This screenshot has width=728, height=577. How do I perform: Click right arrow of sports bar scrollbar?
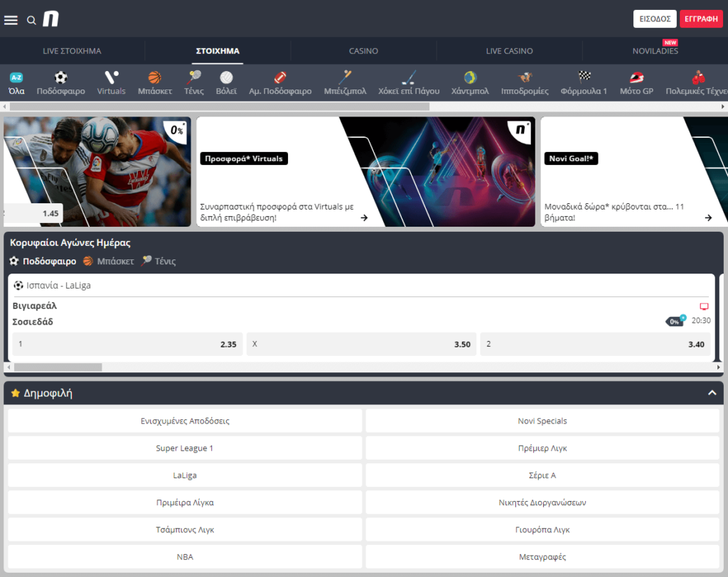click(x=722, y=107)
